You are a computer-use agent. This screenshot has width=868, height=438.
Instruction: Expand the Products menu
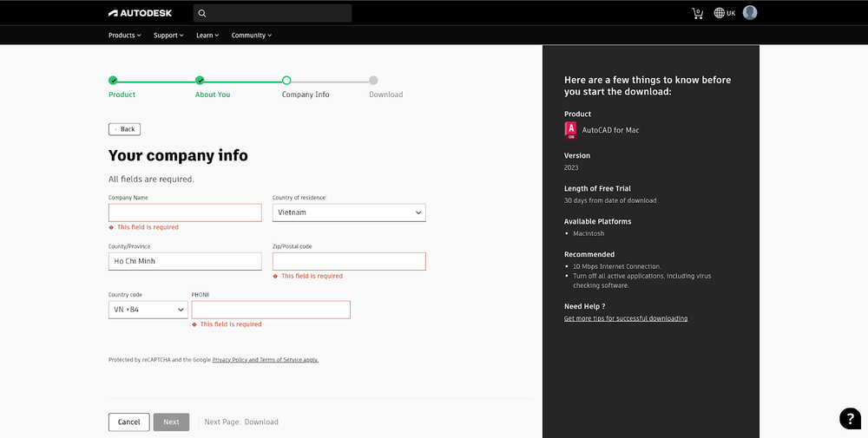(x=124, y=36)
